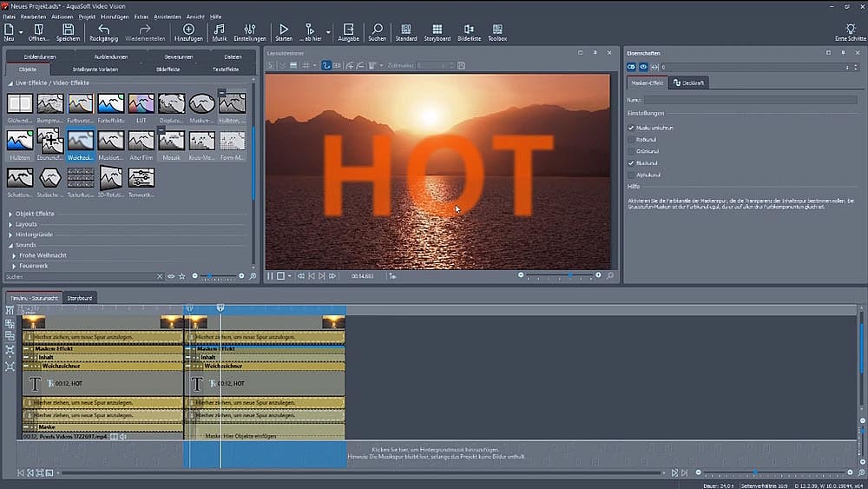Viewport: 868px width, 489px height.
Task: Select the LUT effect thumbnail
Action: click(141, 104)
